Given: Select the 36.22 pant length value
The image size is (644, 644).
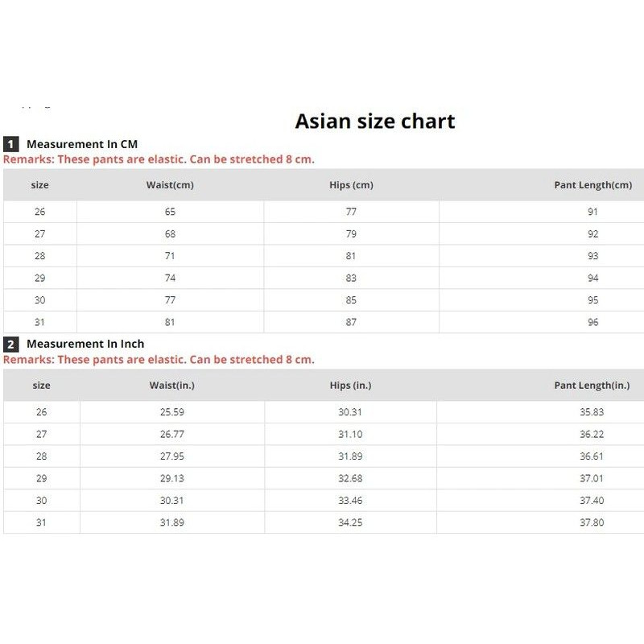Looking at the screenshot, I should coord(592,434).
